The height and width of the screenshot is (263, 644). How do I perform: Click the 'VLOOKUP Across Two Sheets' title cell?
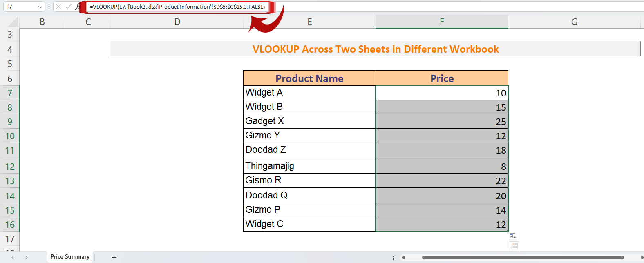pyautogui.click(x=376, y=49)
